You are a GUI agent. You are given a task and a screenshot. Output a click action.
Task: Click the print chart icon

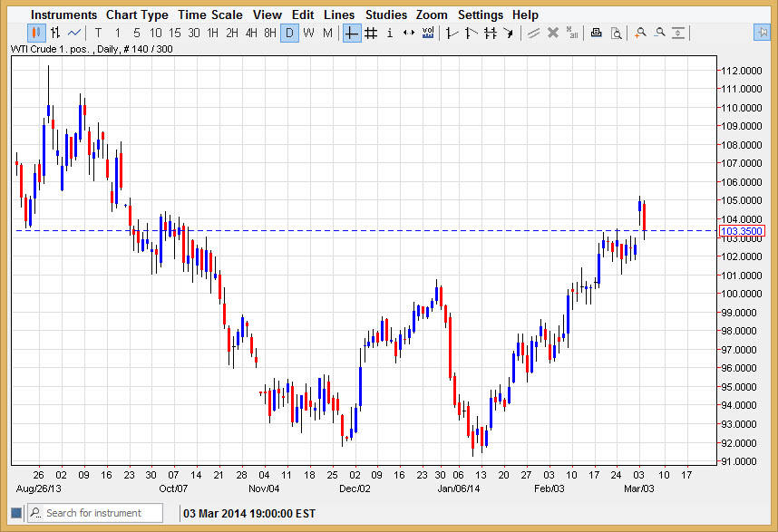(x=596, y=33)
